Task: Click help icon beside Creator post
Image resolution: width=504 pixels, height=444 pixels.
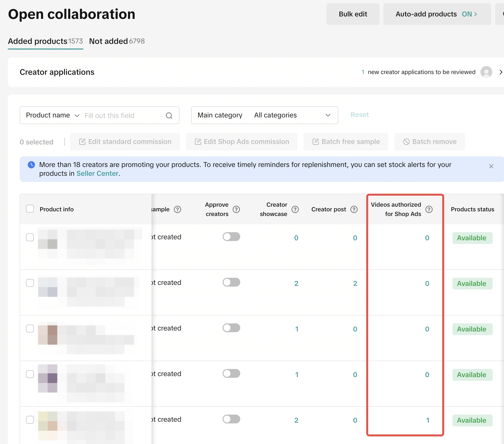Action: tap(354, 209)
